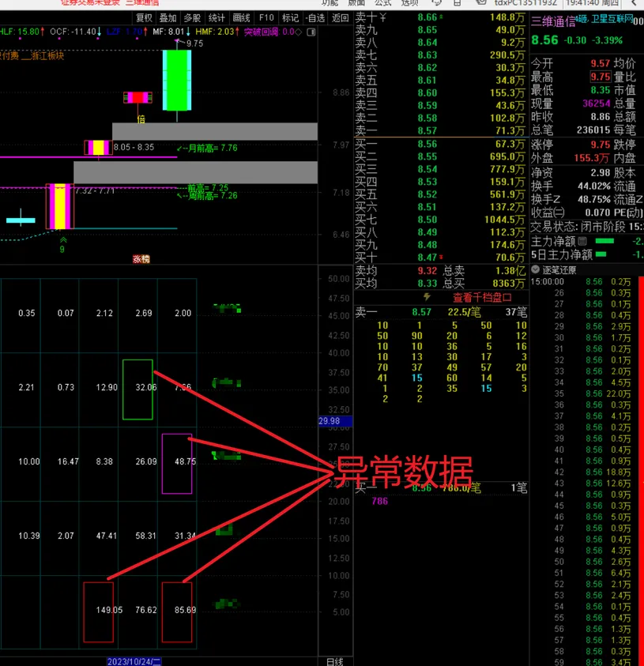
Task: Open the 功能 menu in the top bar
Action: [330, 2]
